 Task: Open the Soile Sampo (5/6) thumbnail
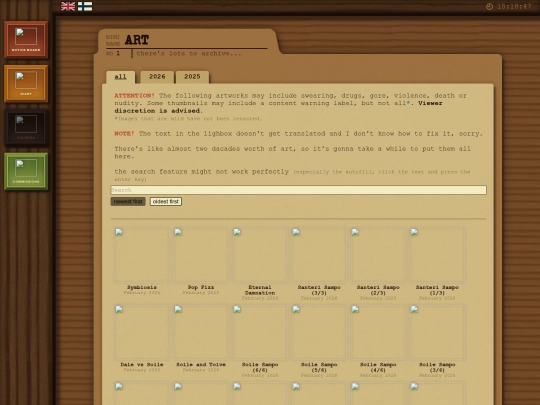[319, 332]
